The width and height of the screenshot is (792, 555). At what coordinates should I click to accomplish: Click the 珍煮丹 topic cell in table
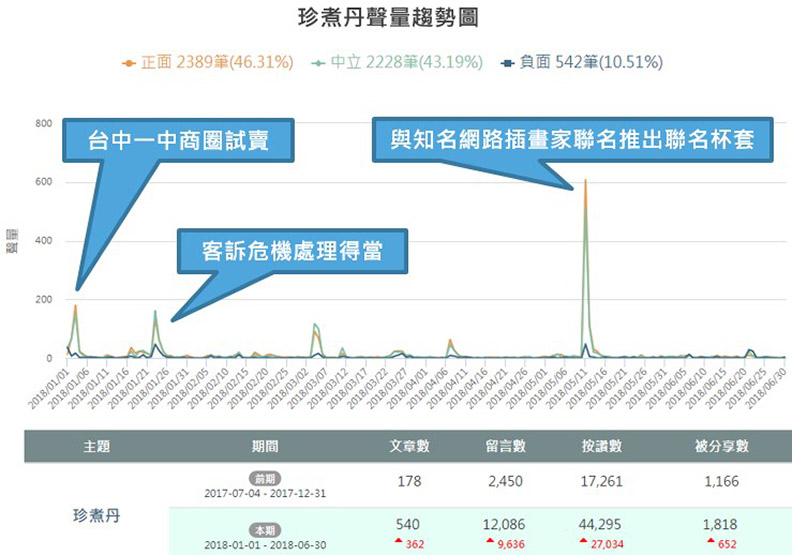coord(96,516)
